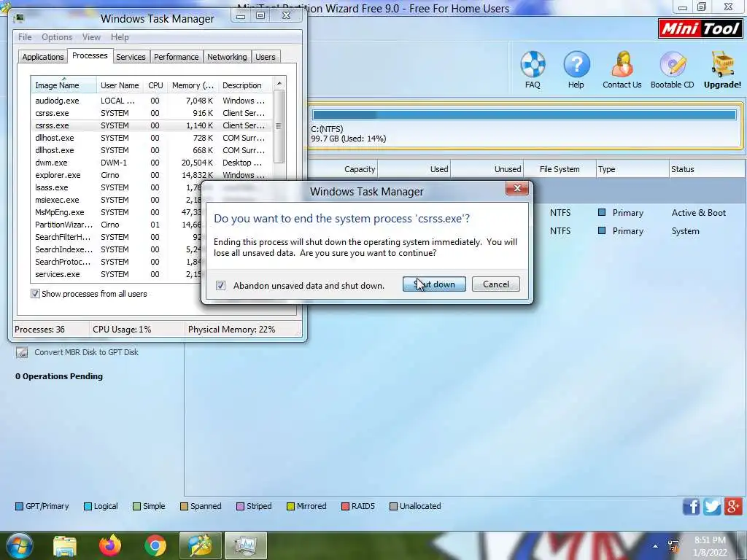This screenshot has height=560, width=747.
Task: Click Cancel in the dialog
Action: point(495,284)
